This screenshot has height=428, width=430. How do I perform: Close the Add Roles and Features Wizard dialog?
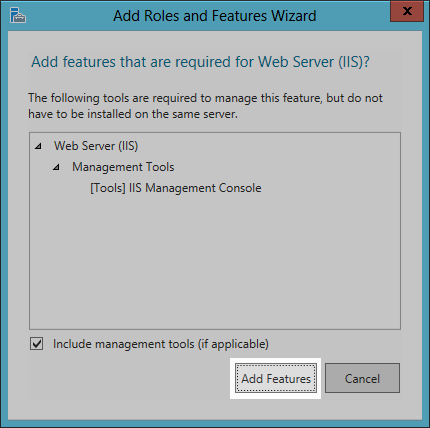coord(407,11)
